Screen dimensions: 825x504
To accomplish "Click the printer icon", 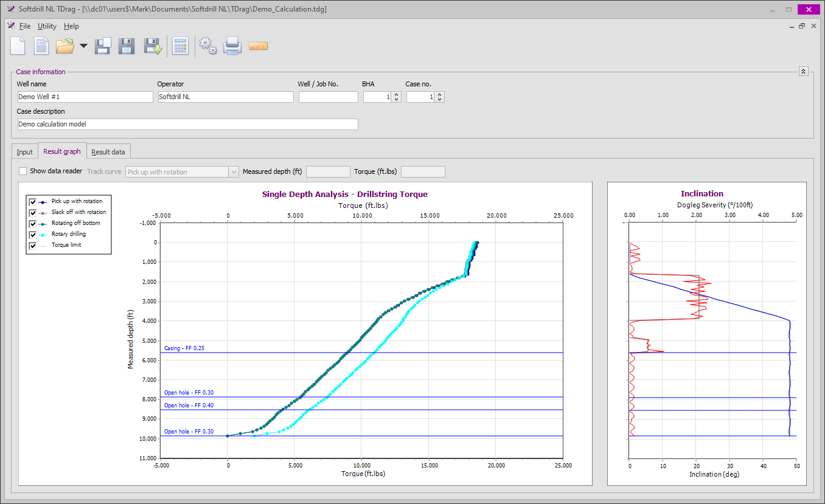I will tap(233, 46).
